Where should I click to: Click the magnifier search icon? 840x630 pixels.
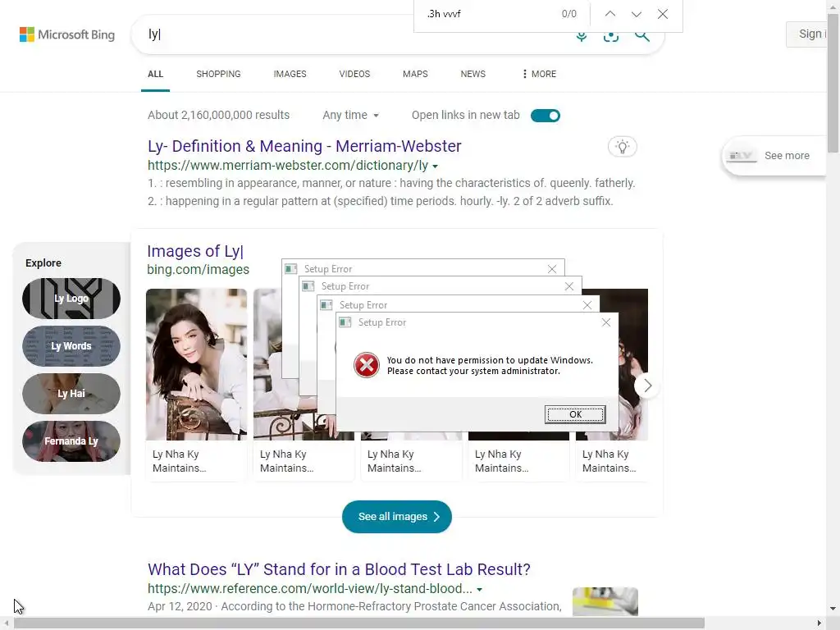pyautogui.click(x=641, y=36)
